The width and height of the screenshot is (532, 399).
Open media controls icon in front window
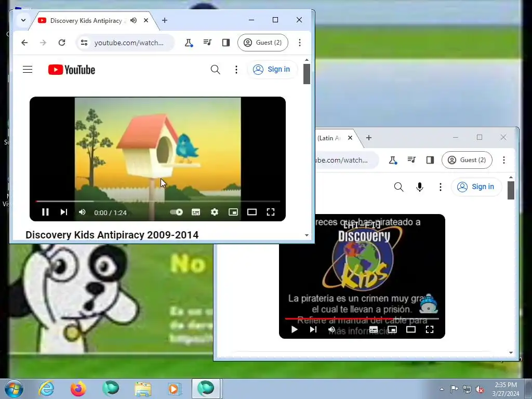click(x=207, y=43)
